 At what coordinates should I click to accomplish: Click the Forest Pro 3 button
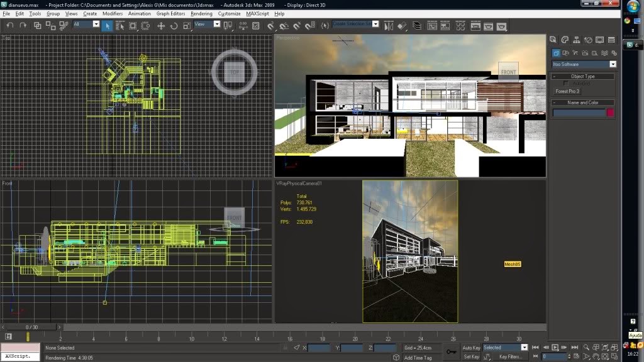(567, 91)
